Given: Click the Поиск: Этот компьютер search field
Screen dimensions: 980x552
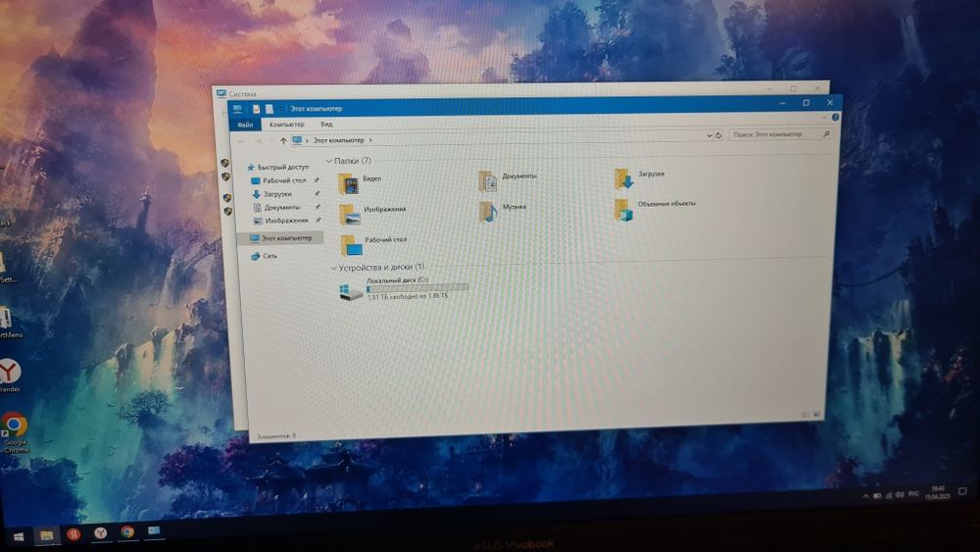Looking at the screenshot, I should [781, 133].
